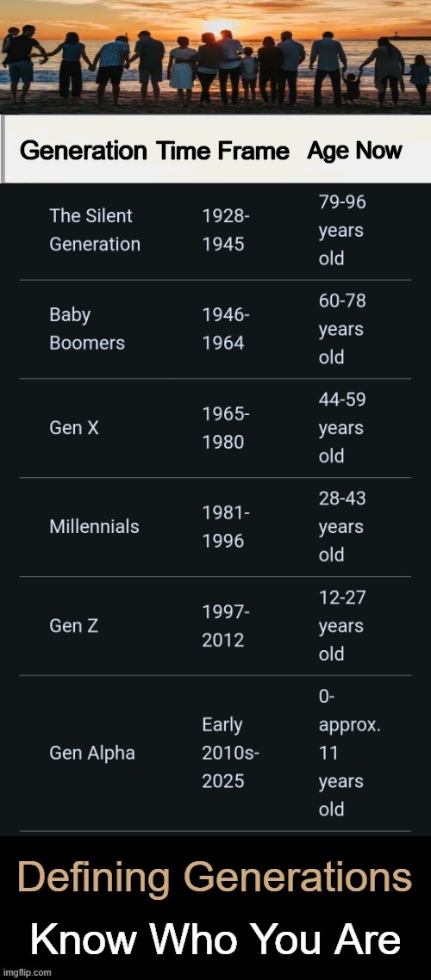Select the Time Frame column header
Viewport: 431px width, 980px height.
pyautogui.click(x=222, y=151)
